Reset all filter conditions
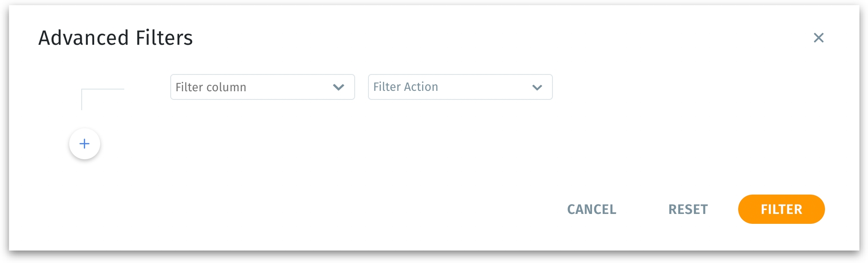The height and width of the screenshot is (263, 868). (688, 209)
